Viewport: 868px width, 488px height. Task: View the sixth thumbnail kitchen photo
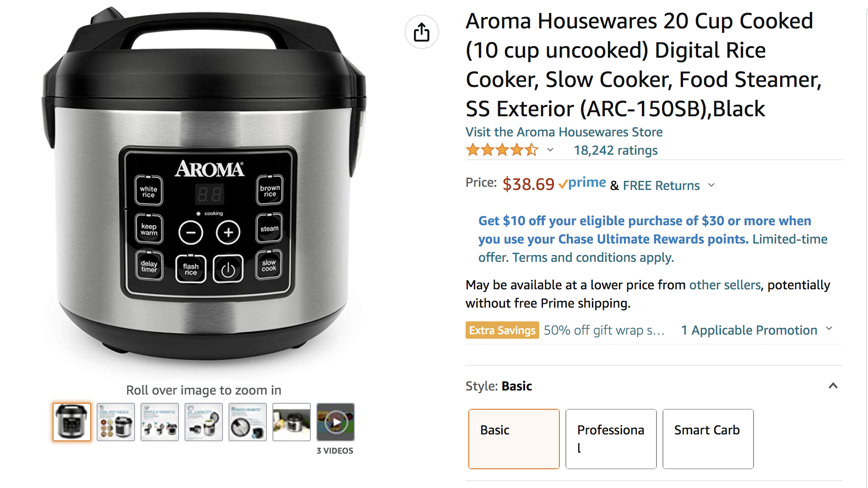click(292, 422)
